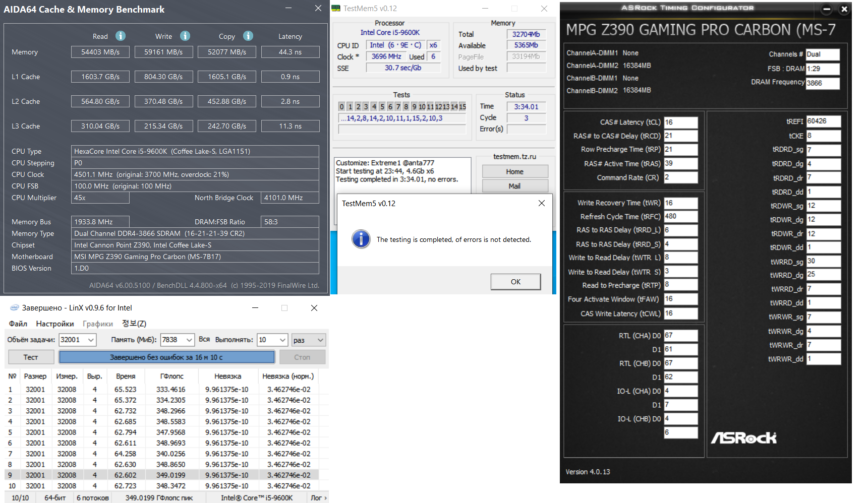Click the L1 Cache Write value 804.30 GB/s
Image resolution: width=868 pixels, height=503 pixels.
(163, 77)
